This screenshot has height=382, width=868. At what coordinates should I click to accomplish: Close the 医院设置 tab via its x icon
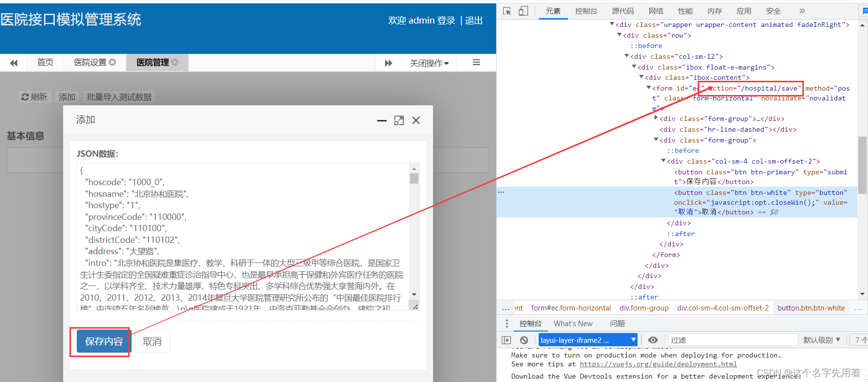point(113,62)
